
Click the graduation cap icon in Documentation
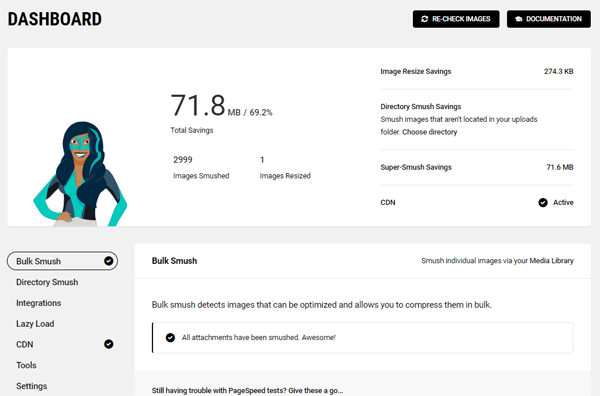(x=518, y=19)
